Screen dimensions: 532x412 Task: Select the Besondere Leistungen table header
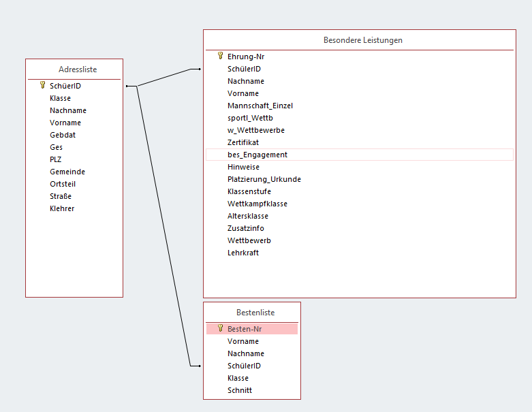[x=362, y=40]
